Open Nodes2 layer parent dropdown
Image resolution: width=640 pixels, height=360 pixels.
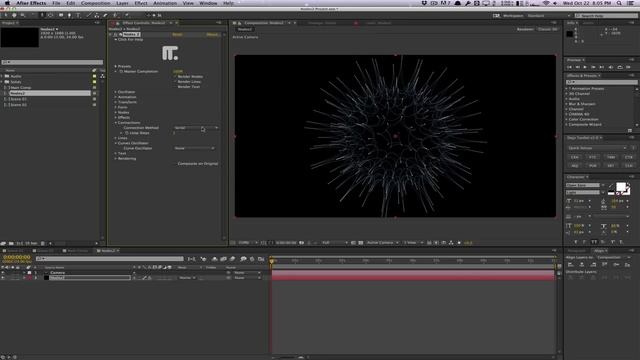(247, 278)
